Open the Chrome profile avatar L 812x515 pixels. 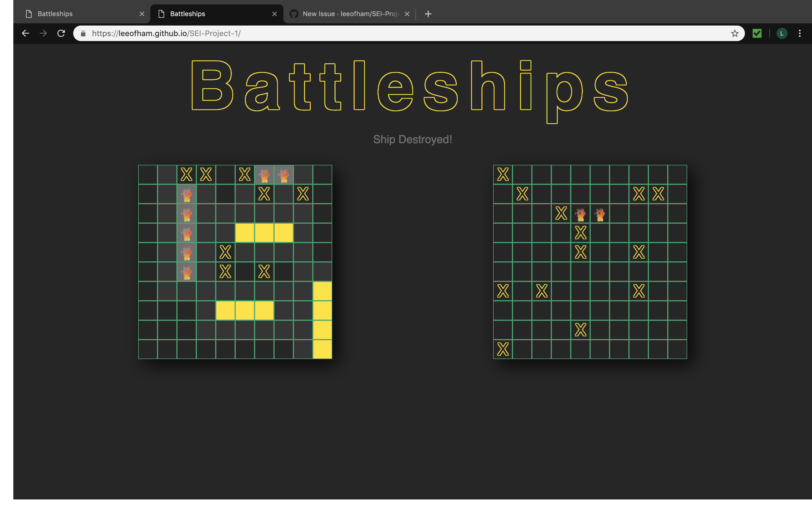point(782,33)
